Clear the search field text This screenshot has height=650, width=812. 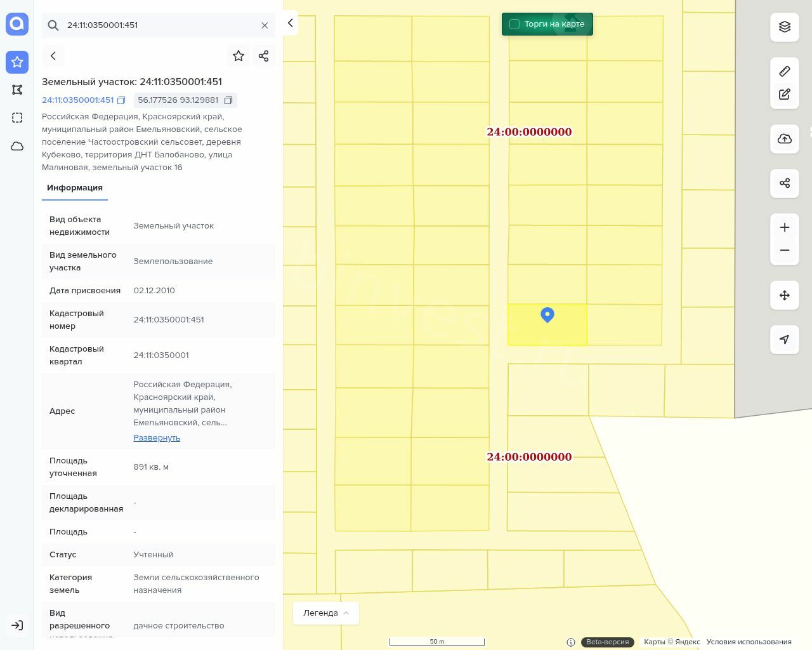(x=265, y=25)
